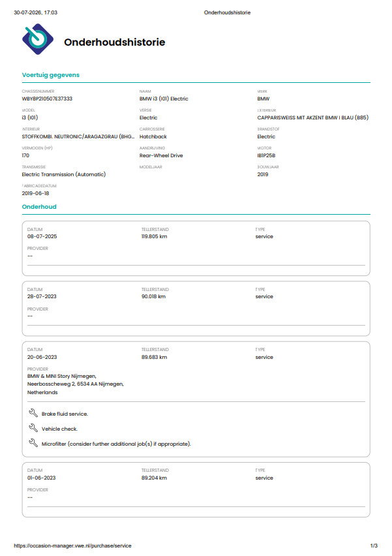The image size is (392, 556).
Task: Click the page number 1/3
Action: [374, 546]
